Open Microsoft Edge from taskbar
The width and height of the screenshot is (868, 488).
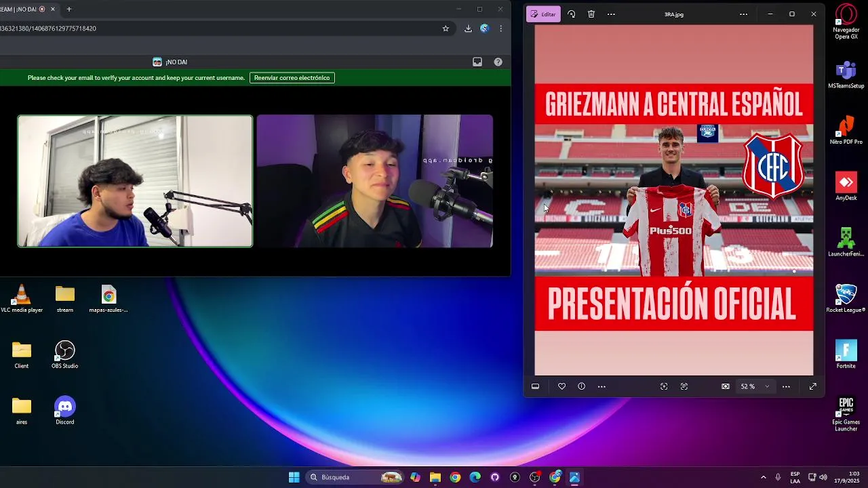click(x=475, y=477)
